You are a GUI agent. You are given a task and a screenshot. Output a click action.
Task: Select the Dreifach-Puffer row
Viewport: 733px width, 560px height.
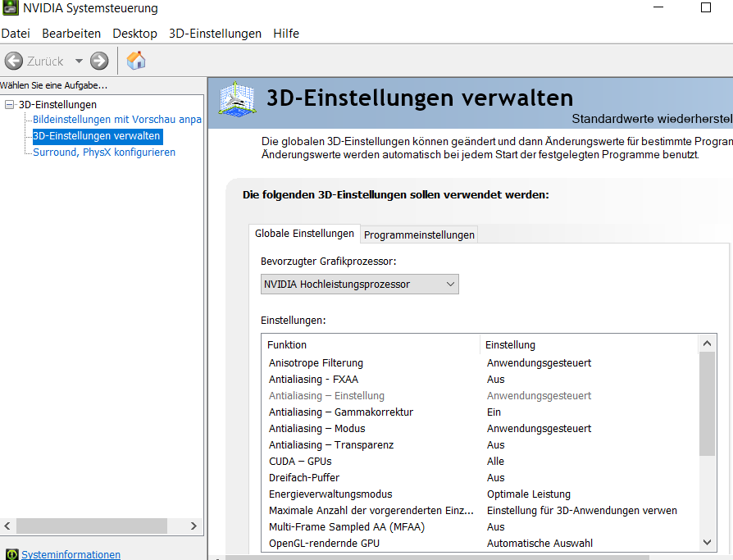480,478
